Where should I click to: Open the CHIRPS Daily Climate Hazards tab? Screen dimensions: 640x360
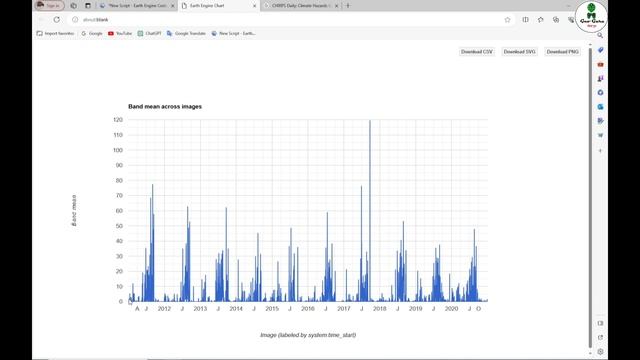pyautogui.click(x=301, y=6)
